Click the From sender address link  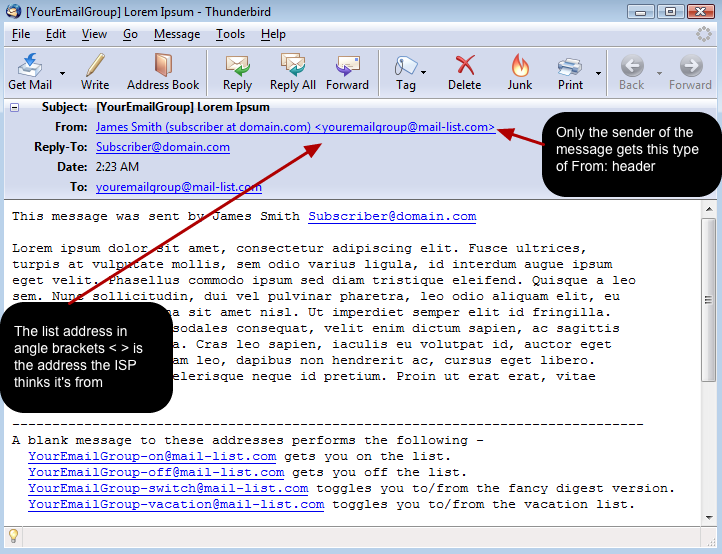(295, 127)
